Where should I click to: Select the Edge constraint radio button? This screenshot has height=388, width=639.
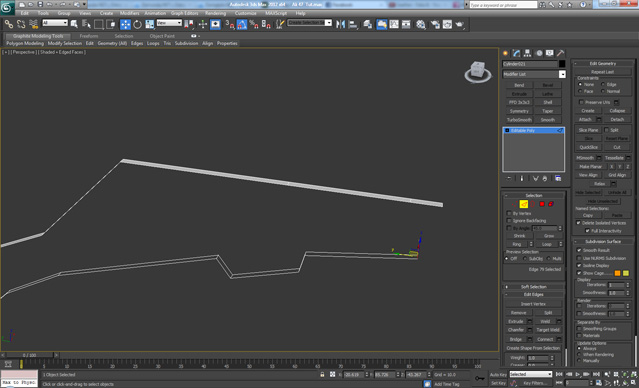[603, 85]
